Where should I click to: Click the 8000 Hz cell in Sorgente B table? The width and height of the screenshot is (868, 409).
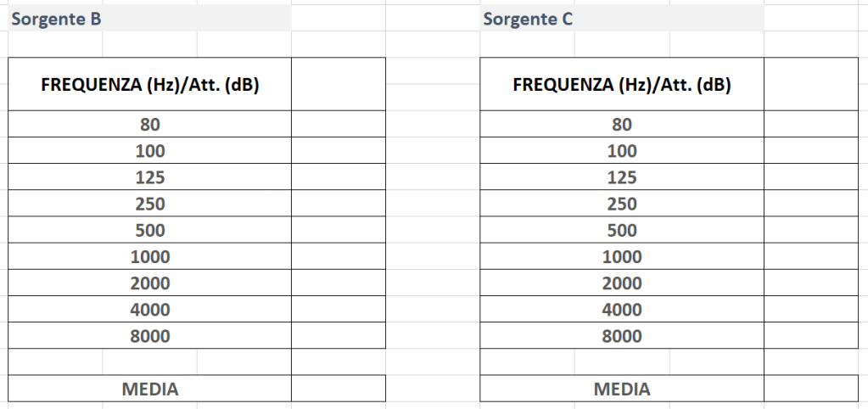[150, 336]
